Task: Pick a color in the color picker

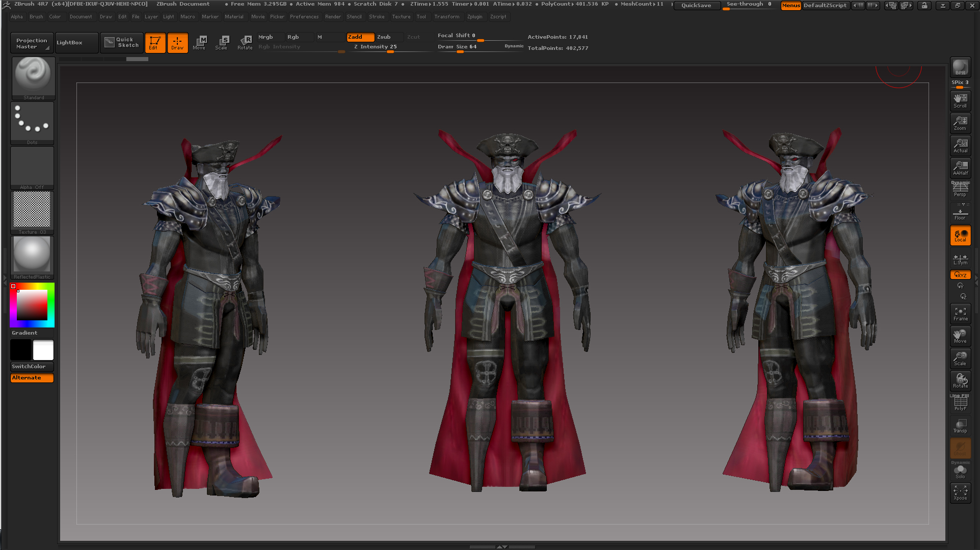Action: [x=32, y=305]
